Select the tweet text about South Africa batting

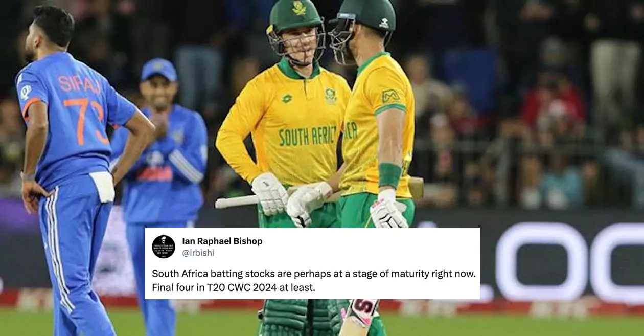click(x=313, y=281)
